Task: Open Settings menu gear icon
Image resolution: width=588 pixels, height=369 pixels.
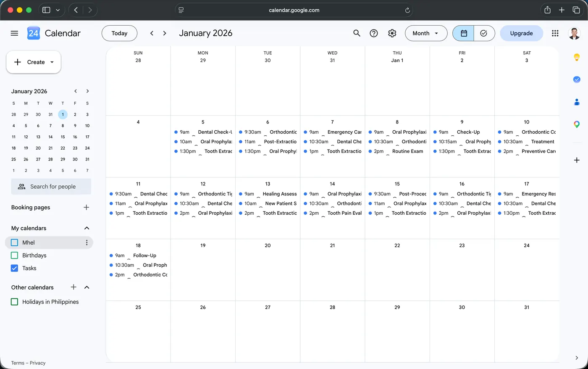Action: click(392, 33)
